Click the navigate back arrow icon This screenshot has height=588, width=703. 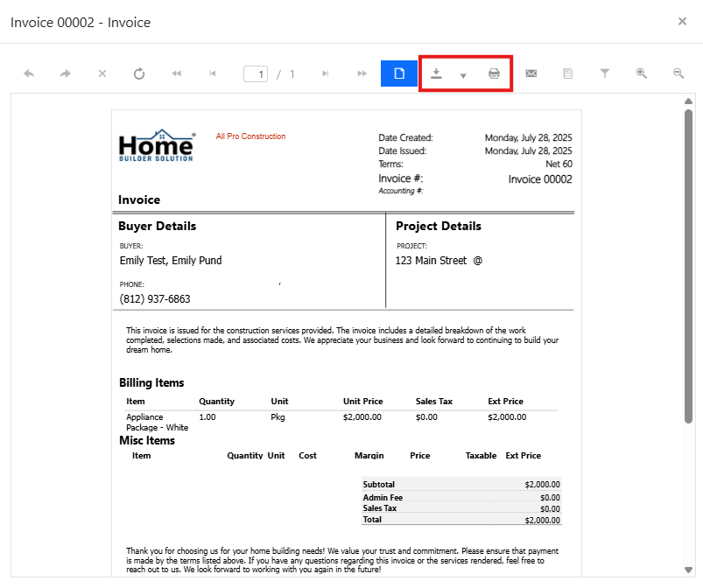(29, 73)
